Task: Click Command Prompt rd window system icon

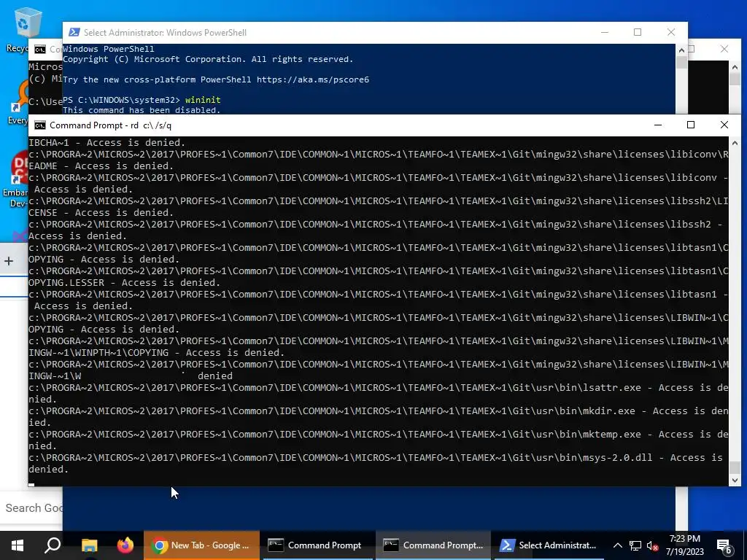Action: pyautogui.click(x=40, y=125)
